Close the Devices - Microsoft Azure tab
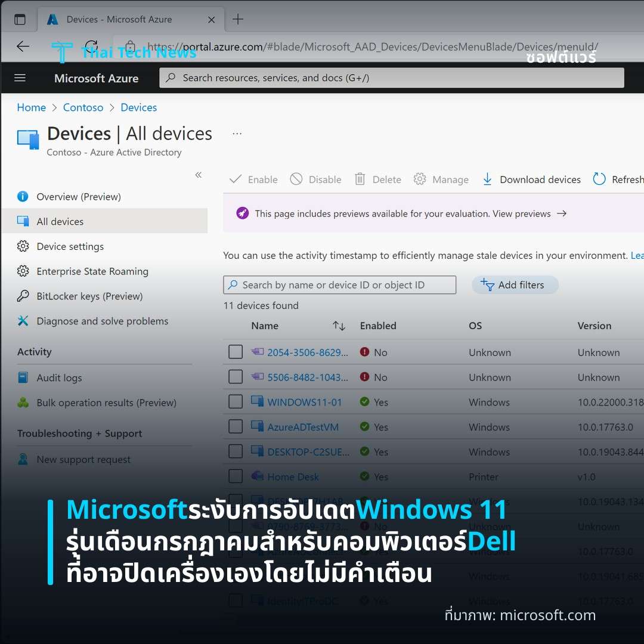Image resolution: width=644 pixels, height=644 pixels. (212, 19)
